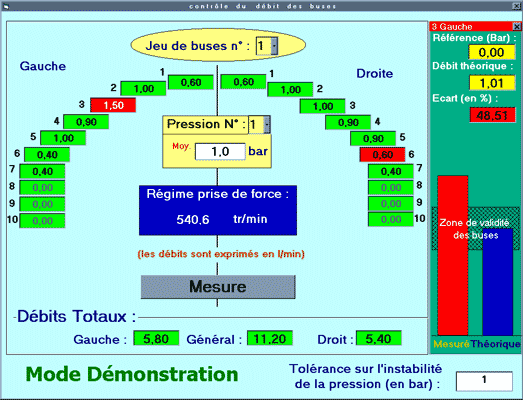Click the pressure instability tolerance field
This screenshot has width=523, height=400.
(484, 381)
